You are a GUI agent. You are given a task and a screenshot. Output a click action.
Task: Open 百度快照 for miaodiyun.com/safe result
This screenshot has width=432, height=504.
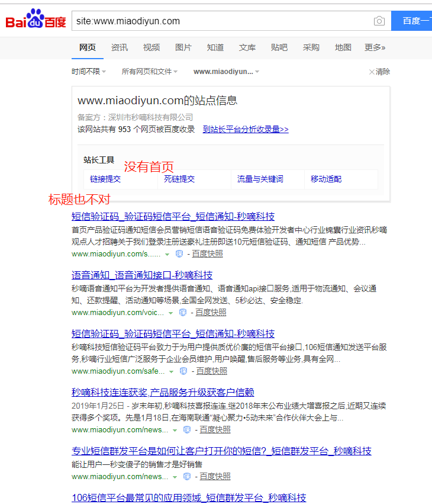point(212,371)
